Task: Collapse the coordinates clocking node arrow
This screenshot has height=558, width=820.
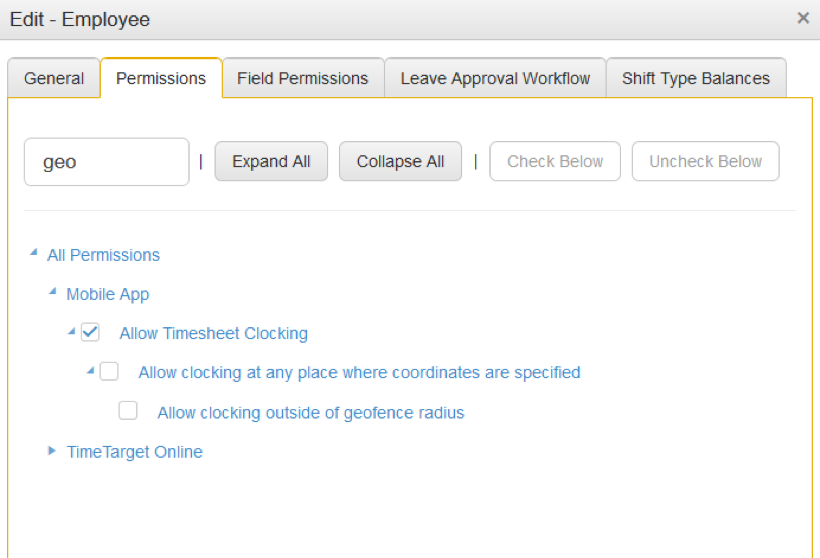Action: tap(91, 371)
